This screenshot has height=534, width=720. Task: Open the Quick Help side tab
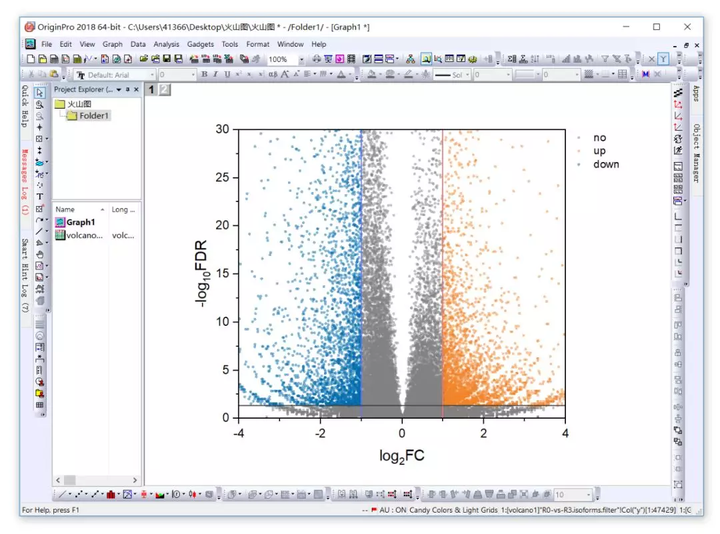click(25, 106)
